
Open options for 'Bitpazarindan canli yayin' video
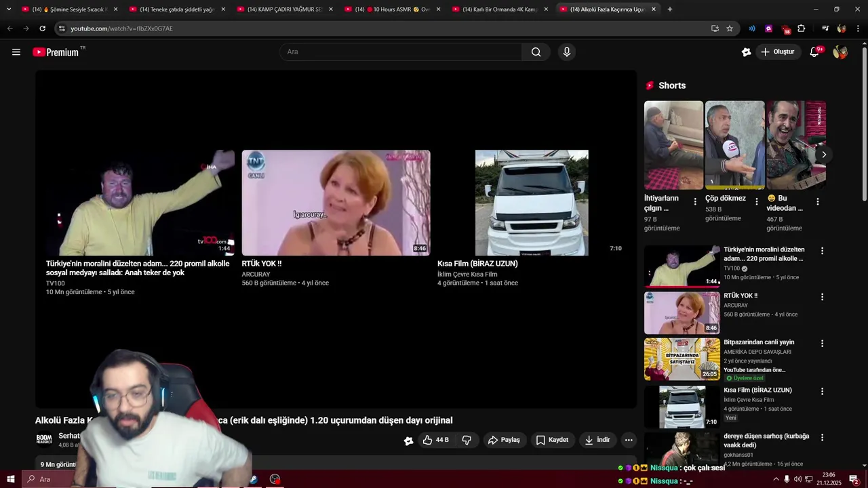(x=822, y=344)
